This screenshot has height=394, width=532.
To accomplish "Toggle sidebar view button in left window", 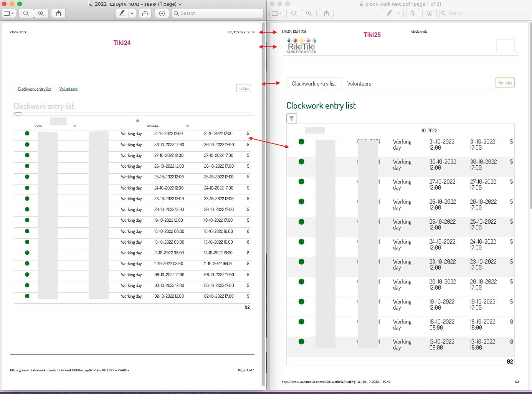I will pos(8,13).
